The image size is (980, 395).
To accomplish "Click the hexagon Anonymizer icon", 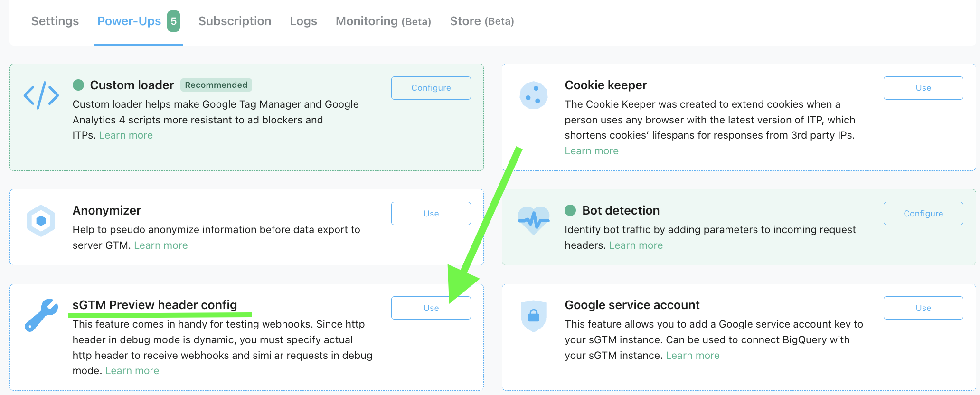I will 41,220.
